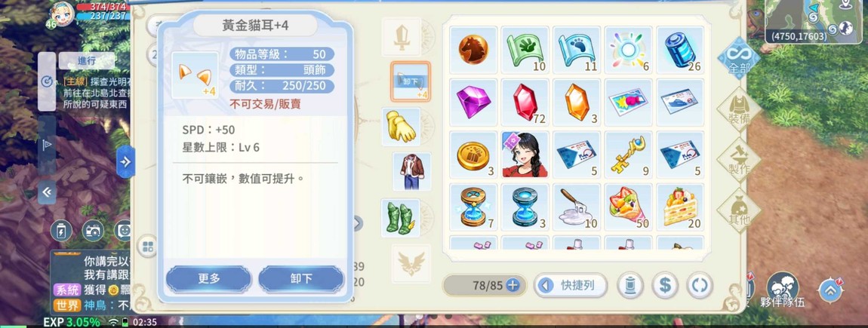Click the 卸下 unequip button

click(x=302, y=279)
